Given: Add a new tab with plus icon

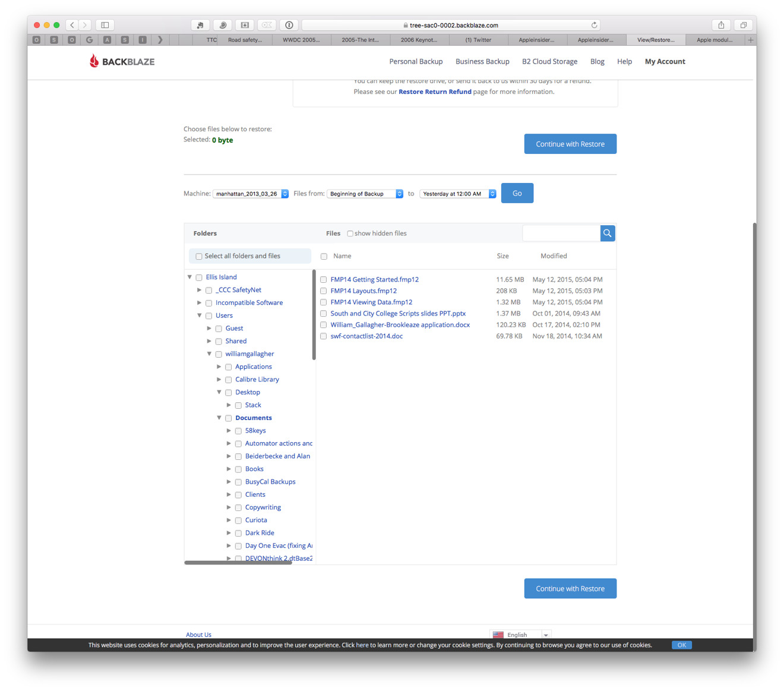Looking at the screenshot, I should 751,40.
